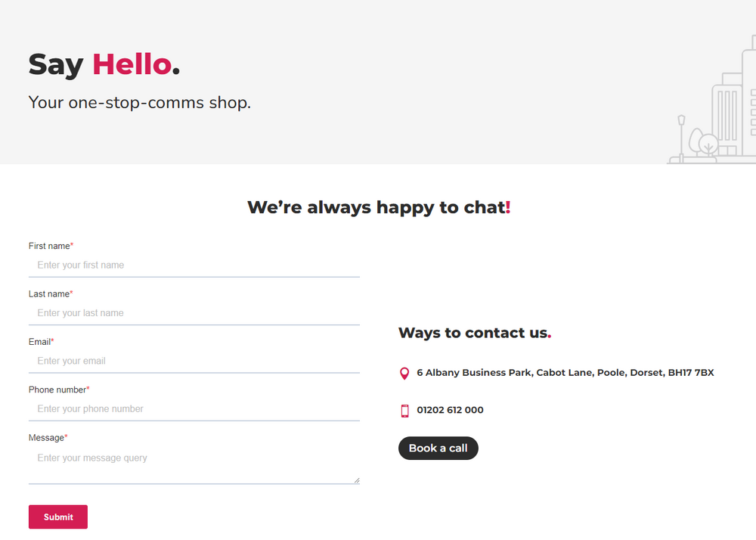Image resolution: width=756 pixels, height=540 pixels.
Task: Focus the Last name input field
Action: point(194,313)
